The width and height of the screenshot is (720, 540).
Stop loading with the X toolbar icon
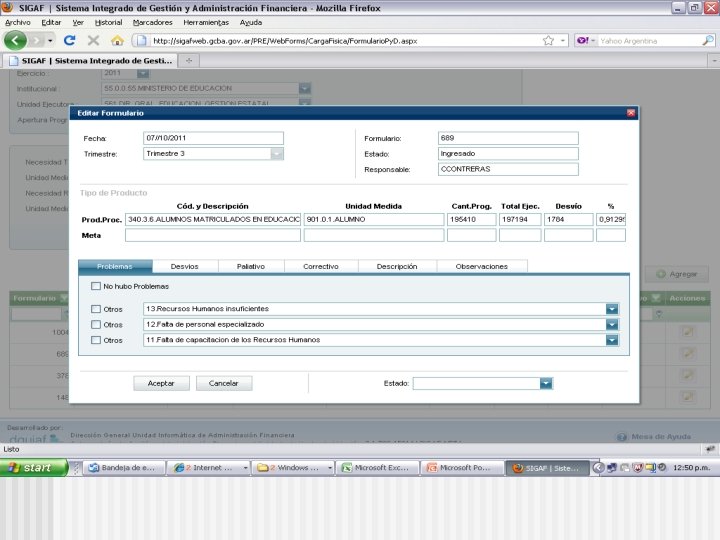94,40
